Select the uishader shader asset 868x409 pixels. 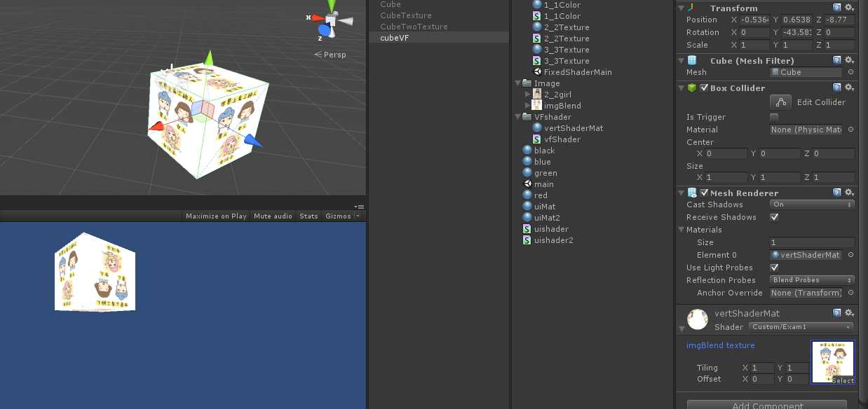point(545,229)
